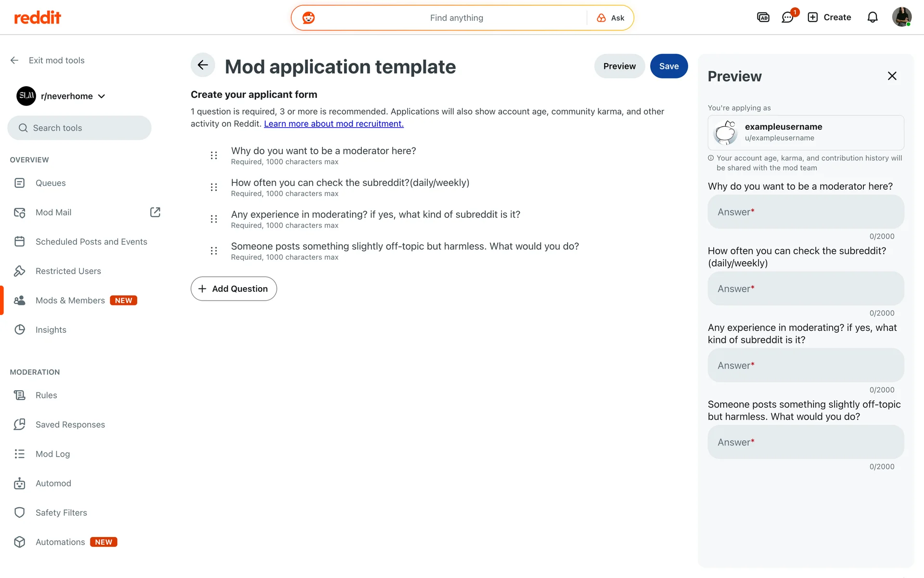Open the Safety Filters page
Image resolution: width=924 pixels, height=578 pixels.
pyautogui.click(x=61, y=512)
